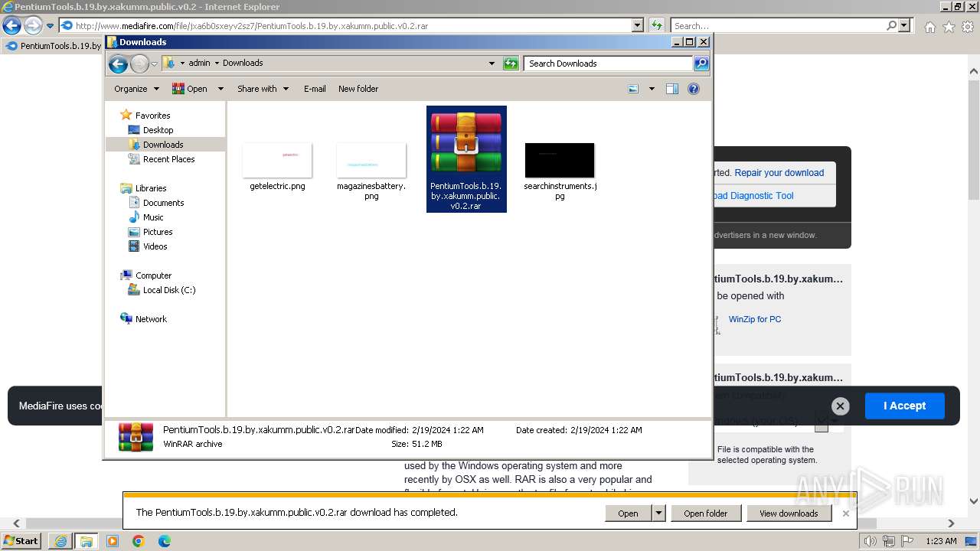Expand the Explorer address history dropdown
The image size is (980, 551).
coord(492,64)
